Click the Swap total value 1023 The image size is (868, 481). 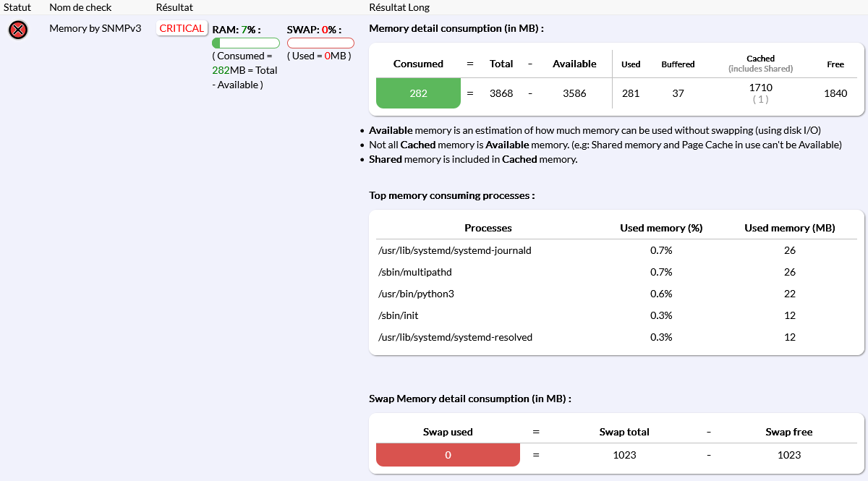pos(624,455)
